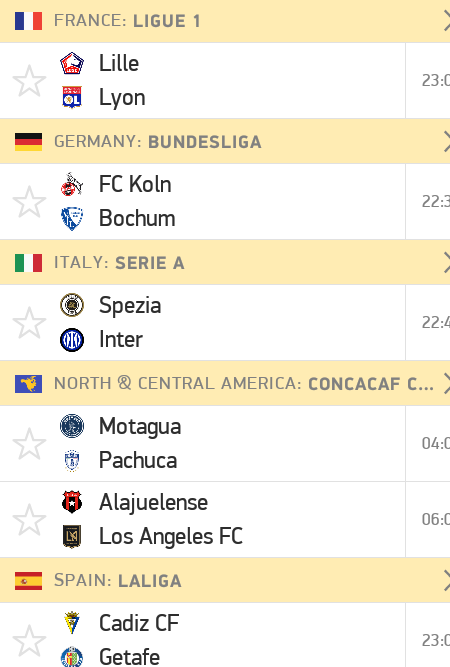450x667 pixels.
Task: Star the Spezia vs Inter match
Action: [29, 323]
